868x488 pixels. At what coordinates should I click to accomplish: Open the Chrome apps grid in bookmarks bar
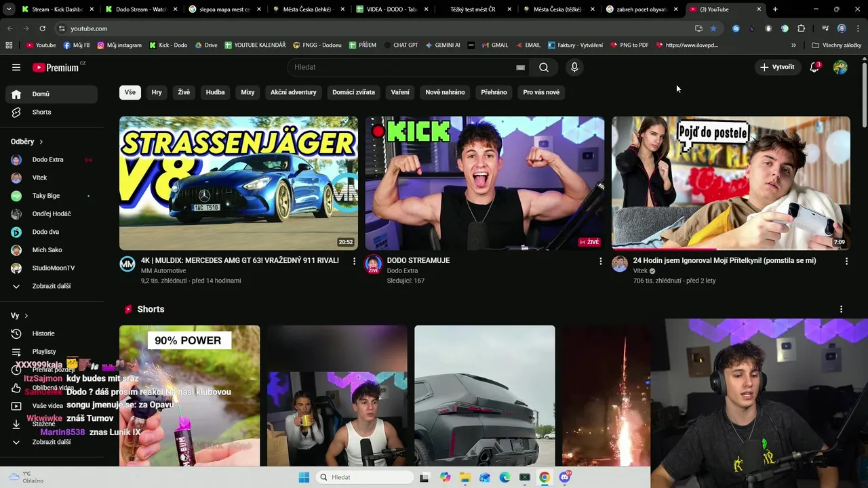[9, 45]
